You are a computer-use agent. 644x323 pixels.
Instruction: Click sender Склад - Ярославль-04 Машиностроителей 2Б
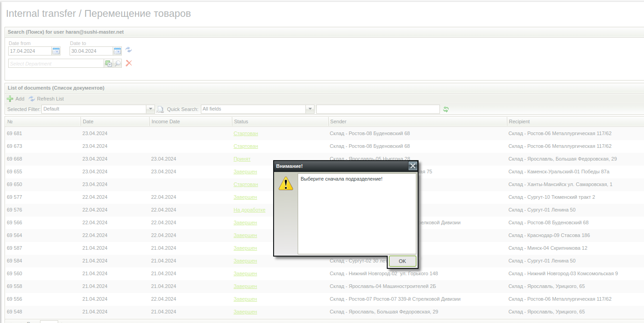pos(383,286)
